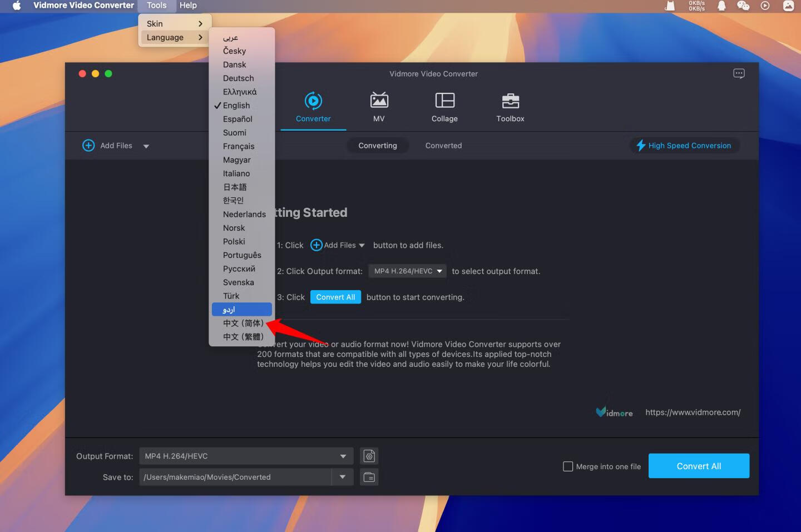The width and height of the screenshot is (801, 532).
Task: Select Magyar language
Action: [242, 160]
